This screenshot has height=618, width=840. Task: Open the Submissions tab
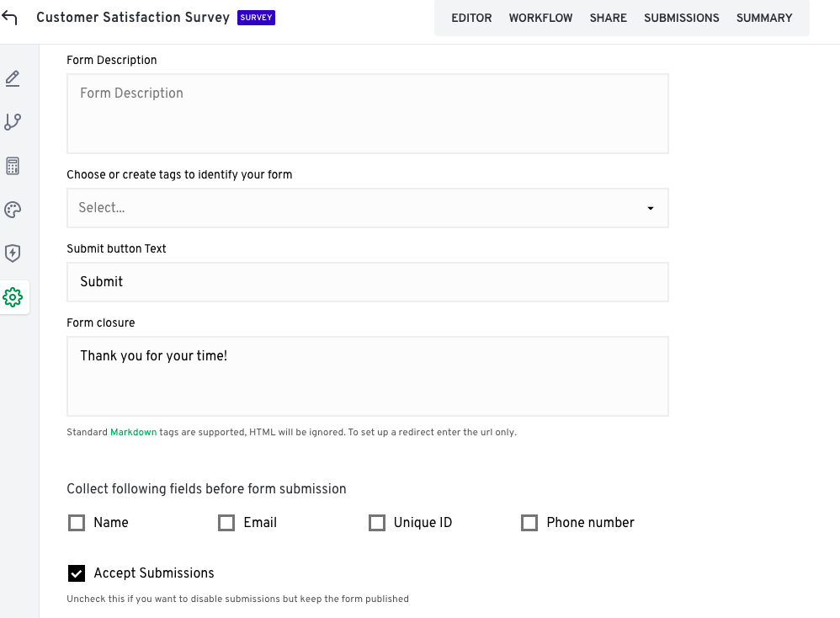pos(681,18)
